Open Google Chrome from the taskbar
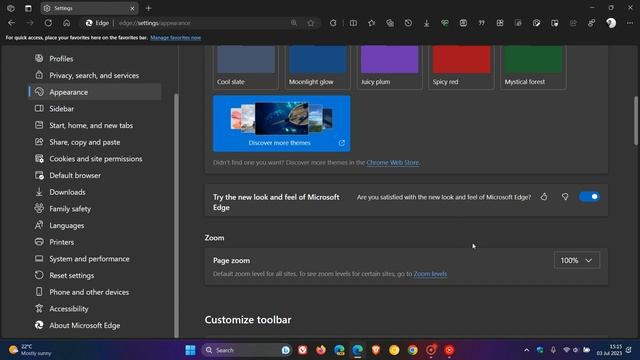Viewport: 640px width, 360px height. tap(413, 350)
